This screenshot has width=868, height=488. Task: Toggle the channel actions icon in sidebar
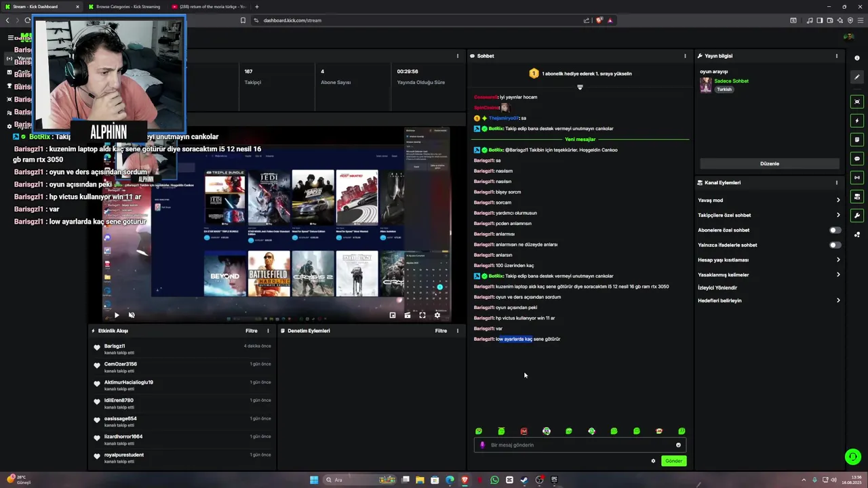[x=857, y=197]
